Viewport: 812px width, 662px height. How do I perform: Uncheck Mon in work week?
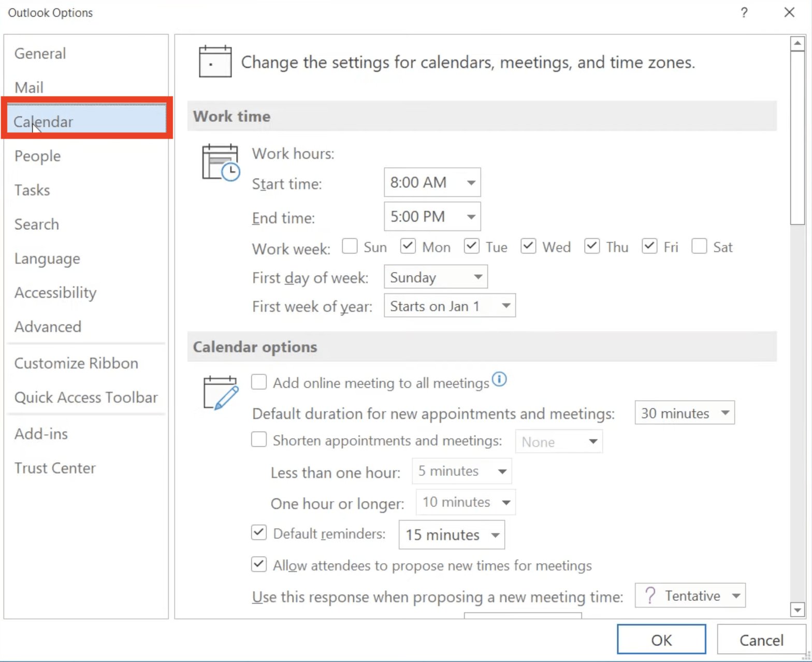[408, 246]
